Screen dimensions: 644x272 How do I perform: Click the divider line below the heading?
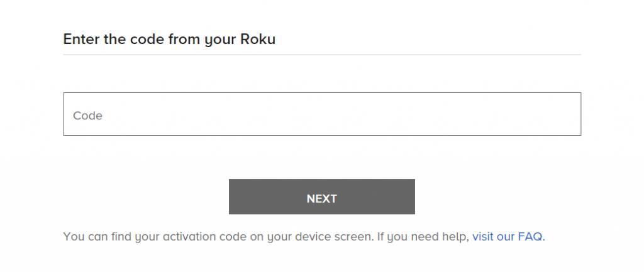point(322,55)
